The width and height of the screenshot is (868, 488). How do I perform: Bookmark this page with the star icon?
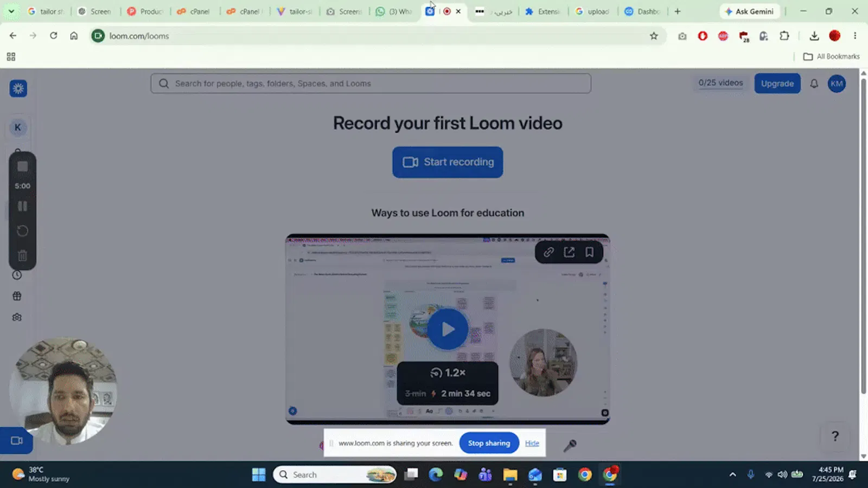pyautogui.click(x=654, y=36)
